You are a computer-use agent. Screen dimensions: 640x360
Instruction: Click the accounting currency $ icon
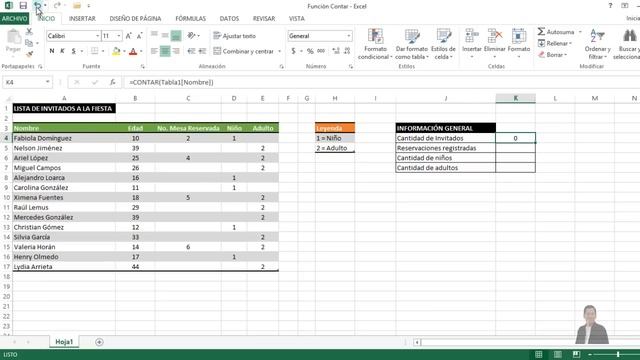pos(293,51)
